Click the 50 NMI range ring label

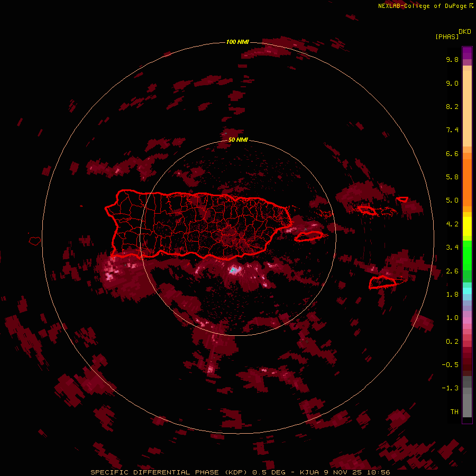238,140
